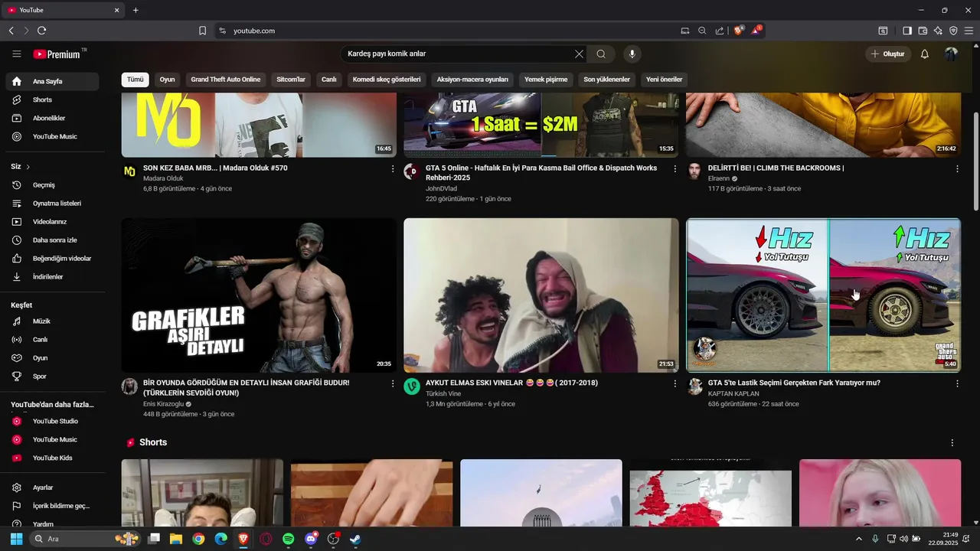Filter by Yemek pişirme chip

(x=546, y=80)
